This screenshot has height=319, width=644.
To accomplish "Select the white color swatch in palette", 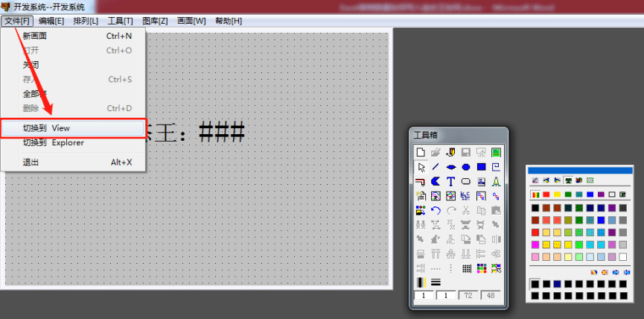I will point(622,257).
